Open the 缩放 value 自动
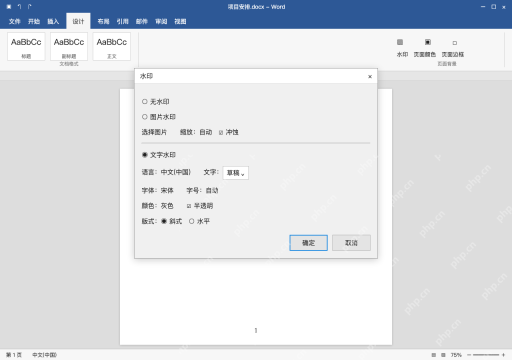Screen dimensions: 512x360 206,132
